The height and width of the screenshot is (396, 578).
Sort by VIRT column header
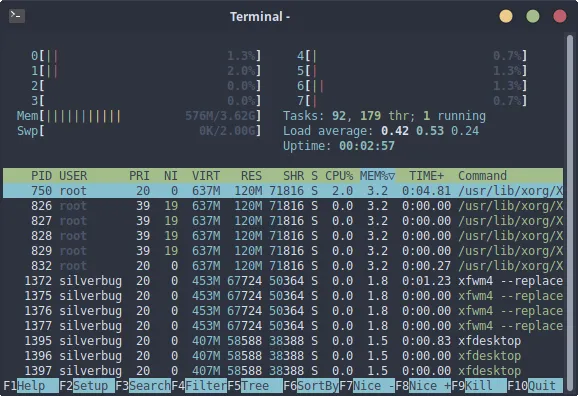point(206,176)
